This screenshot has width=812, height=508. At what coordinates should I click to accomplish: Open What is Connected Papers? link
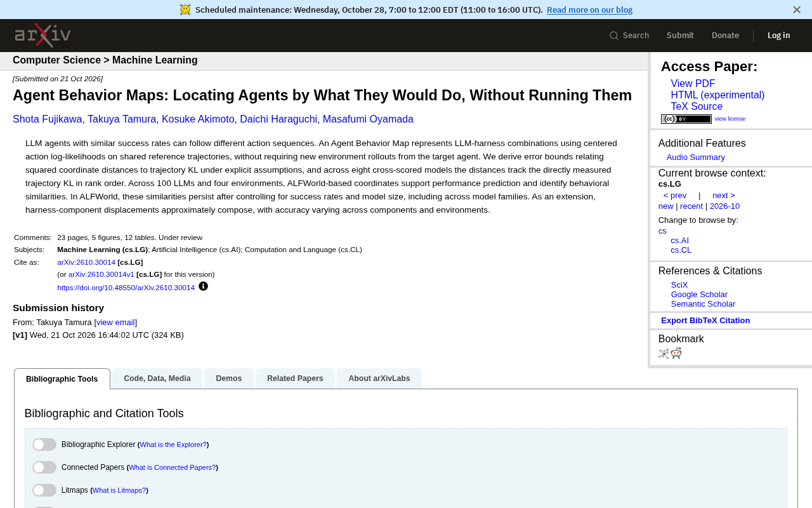[172, 467]
